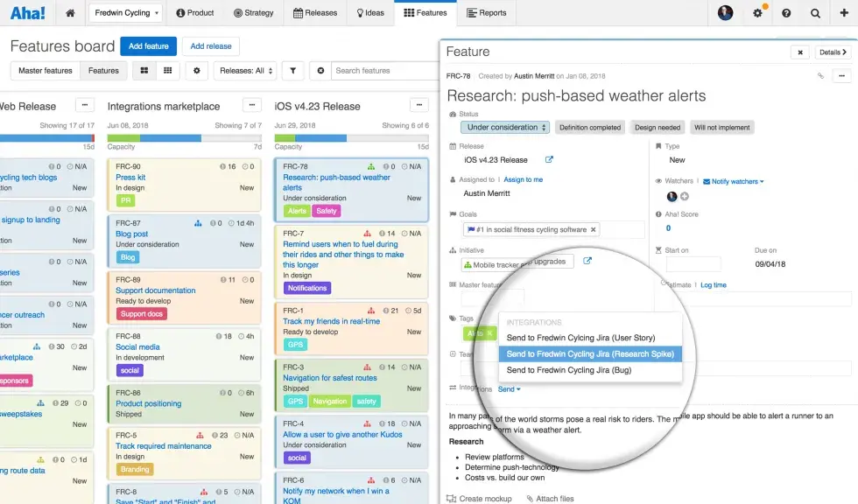
Task: Toggle the Will not implement status
Action: [x=721, y=127]
